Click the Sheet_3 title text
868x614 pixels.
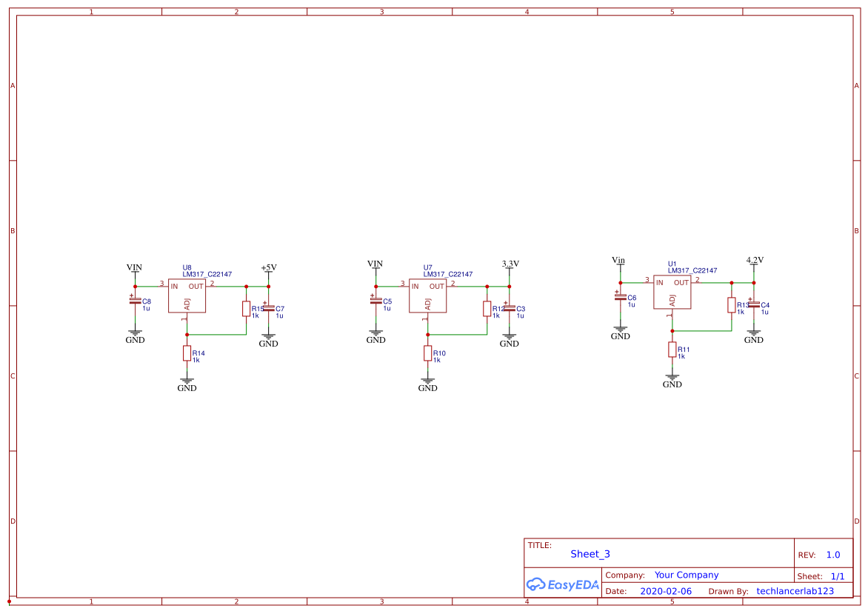(589, 554)
